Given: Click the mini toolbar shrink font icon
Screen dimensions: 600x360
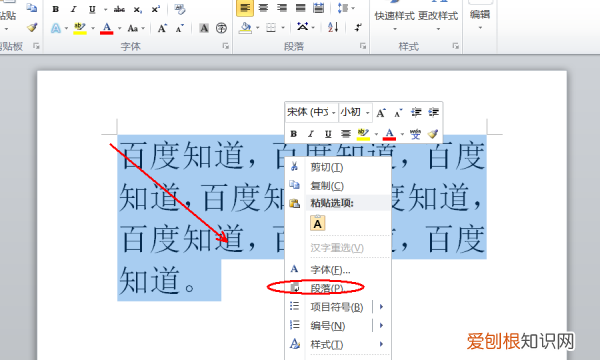Looking at the screenshot, I should point(398,113).
